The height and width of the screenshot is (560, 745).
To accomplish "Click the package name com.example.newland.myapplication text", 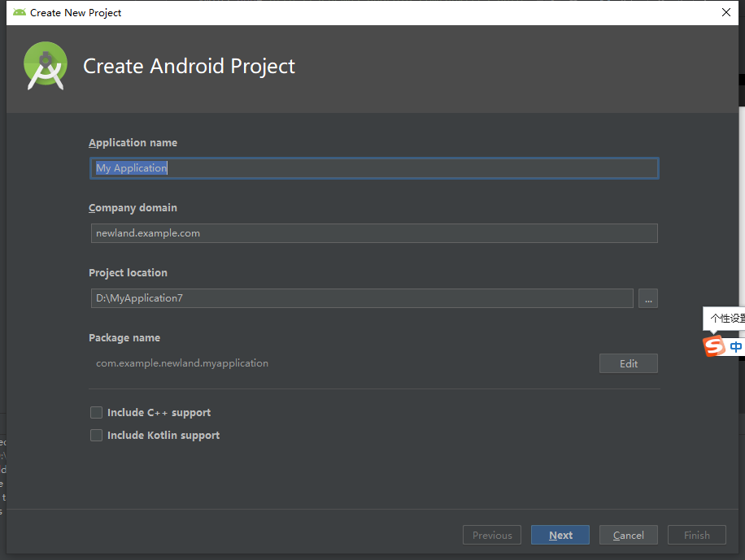I will click(x=182, y=362).
